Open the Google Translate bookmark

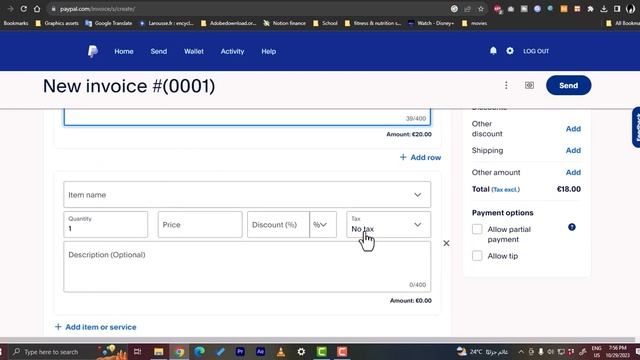(x=109, y=23)
